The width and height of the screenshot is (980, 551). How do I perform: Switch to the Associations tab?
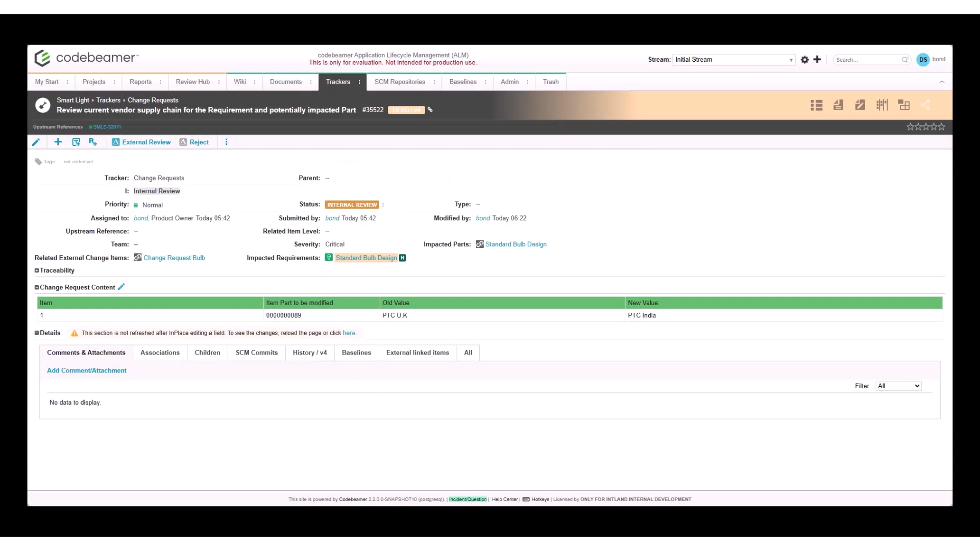[x=160, y=353]
